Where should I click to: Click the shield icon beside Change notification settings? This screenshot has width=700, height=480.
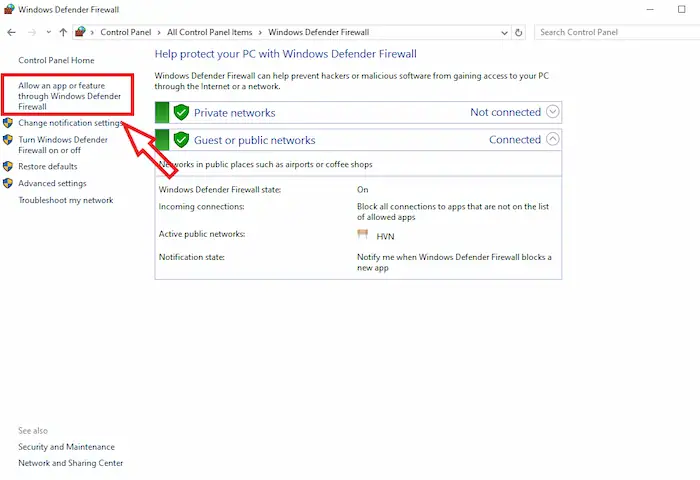[8, 122]
